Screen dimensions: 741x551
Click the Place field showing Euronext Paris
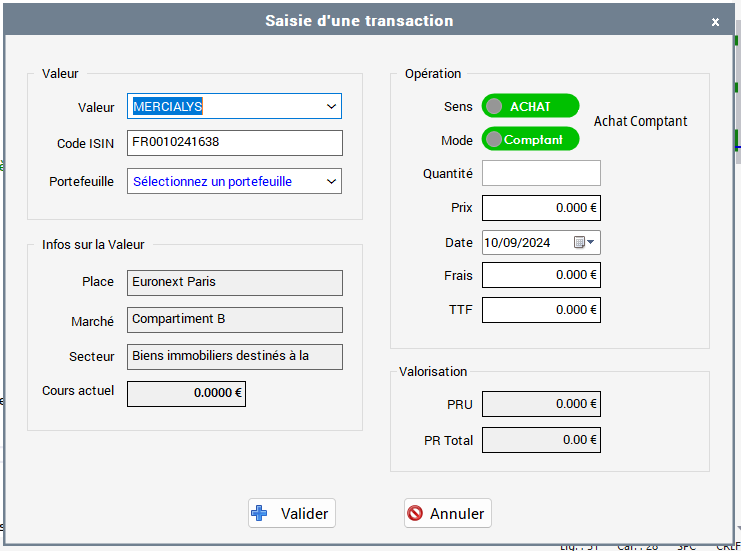coord(234,282)
